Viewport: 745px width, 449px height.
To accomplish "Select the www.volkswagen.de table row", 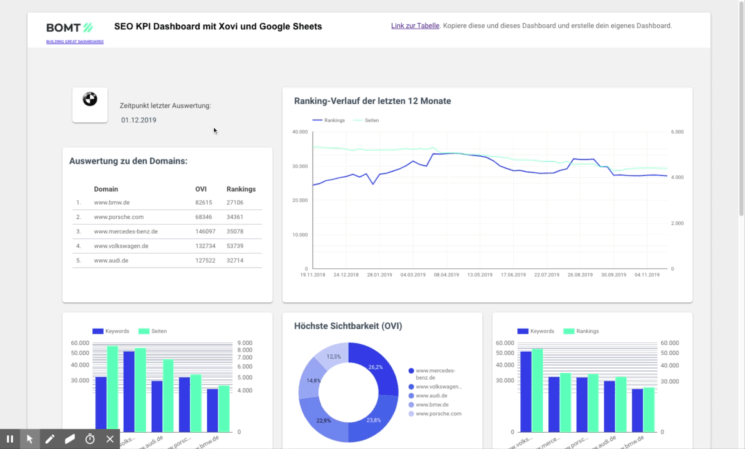I will (x=167, y=246).
